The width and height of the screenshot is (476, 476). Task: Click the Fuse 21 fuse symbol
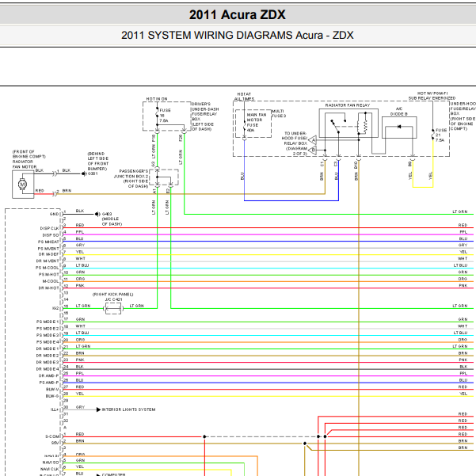(433, 135)
